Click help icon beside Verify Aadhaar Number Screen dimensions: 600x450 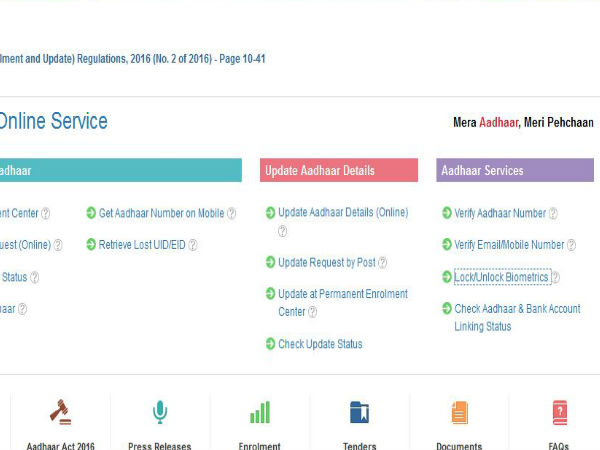click(553, 213)
